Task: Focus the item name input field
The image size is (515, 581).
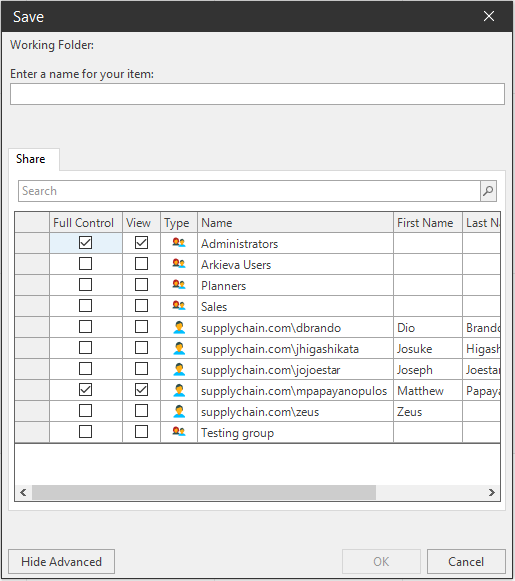Action: pyautogui.click(x=258, y=94)
